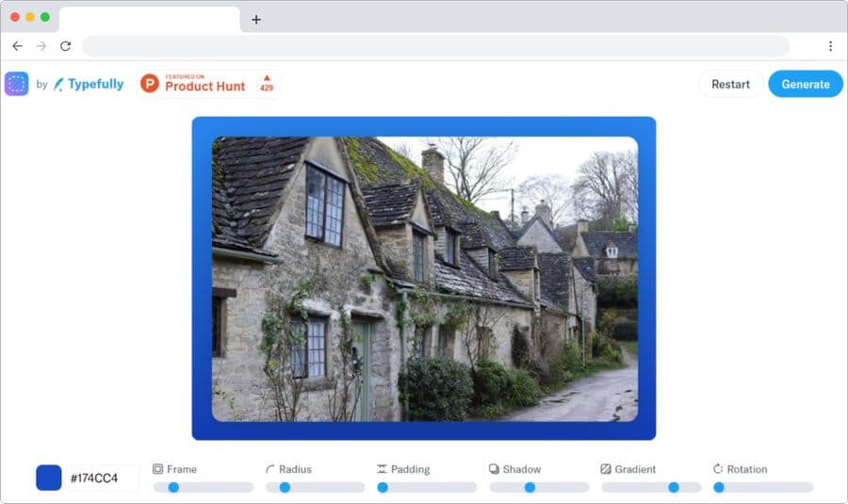Click the browser address bar
Image resolution: width=848 pixels, height=504 pixels.
pyautogui.click(x=436, y=46)
